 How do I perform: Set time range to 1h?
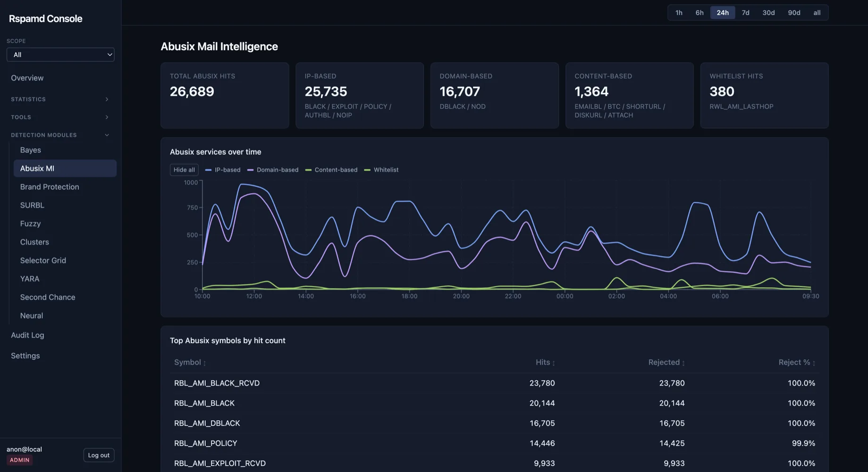click(679, 13)
